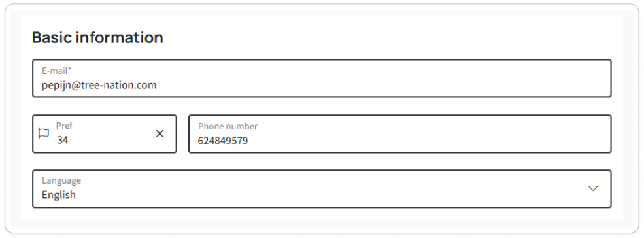This screenshot has height=238, width=644.
Task: Click the email text pepijn@tree-nation.com
Action: pos(99,86)
